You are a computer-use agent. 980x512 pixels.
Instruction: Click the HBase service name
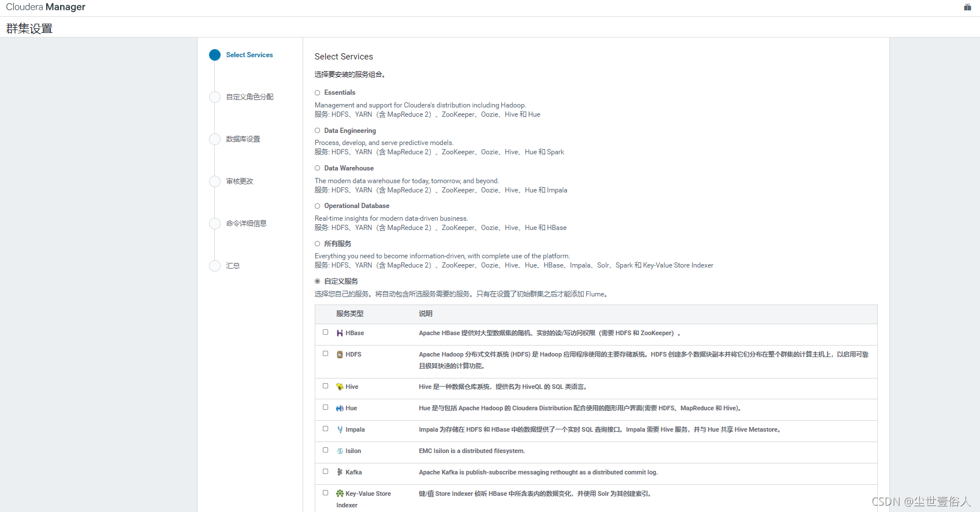(355, 333)
